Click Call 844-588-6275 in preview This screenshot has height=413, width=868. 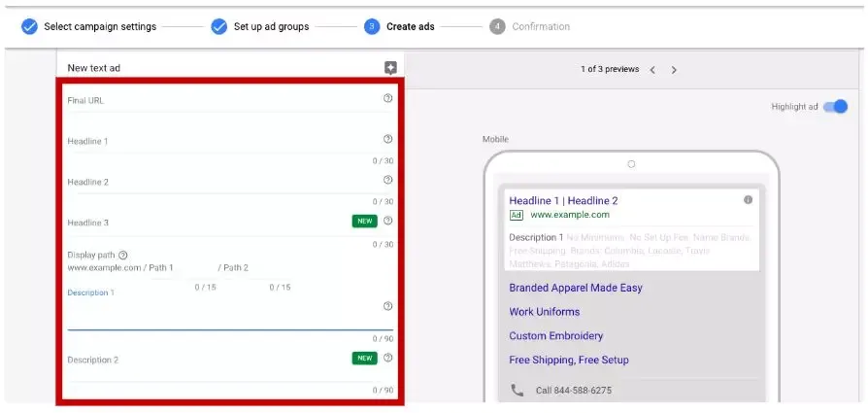[574, 391]
